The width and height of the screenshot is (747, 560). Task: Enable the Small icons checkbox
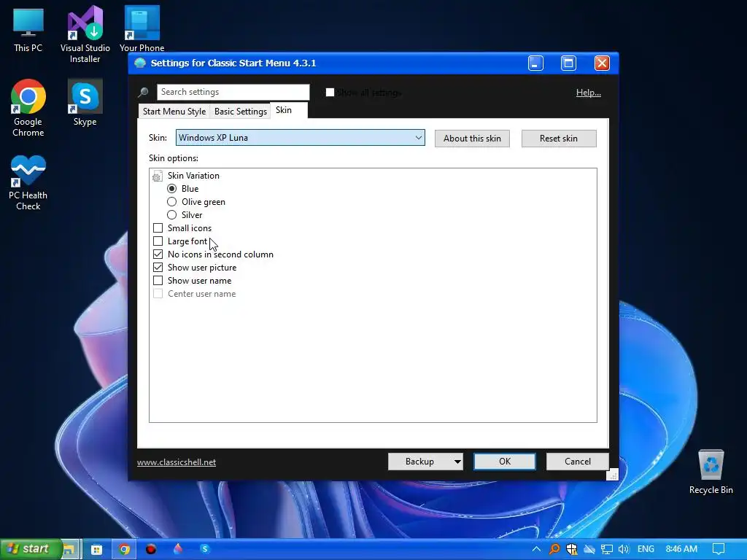(158, 228)
